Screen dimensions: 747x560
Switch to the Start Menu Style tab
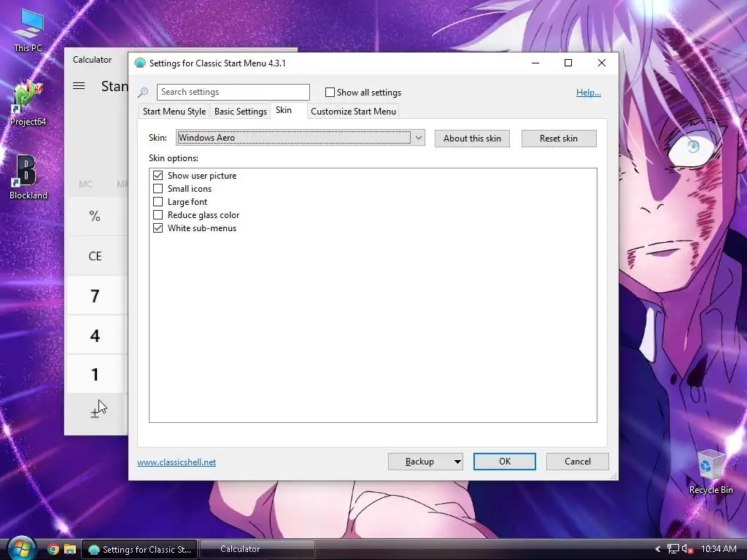(174, 112)
